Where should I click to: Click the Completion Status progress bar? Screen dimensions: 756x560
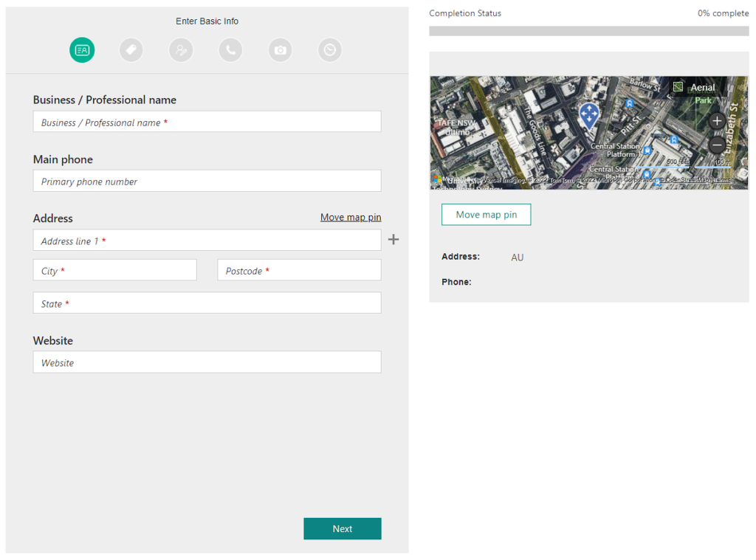pyautogui.click(x=588, y=30)
